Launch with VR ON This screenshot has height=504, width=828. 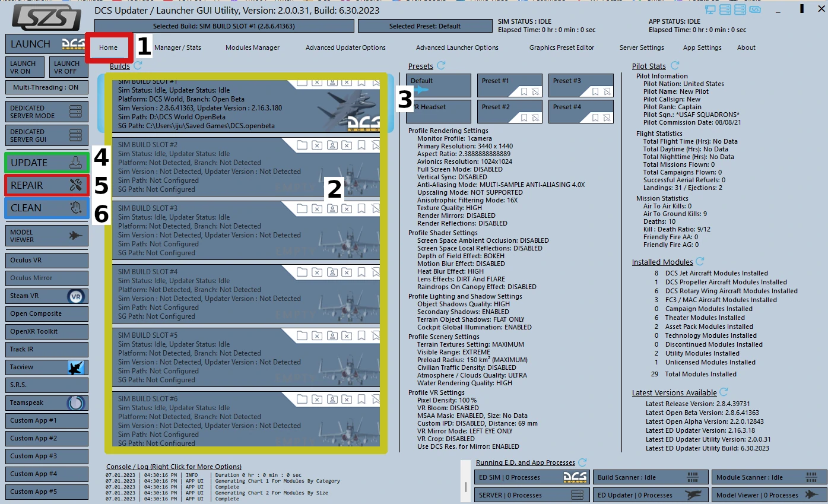(x=25, y=67)
